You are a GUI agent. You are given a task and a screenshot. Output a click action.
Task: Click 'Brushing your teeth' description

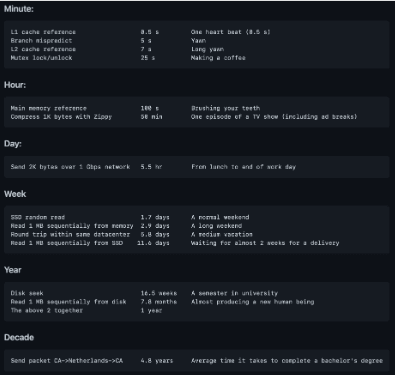226,108
